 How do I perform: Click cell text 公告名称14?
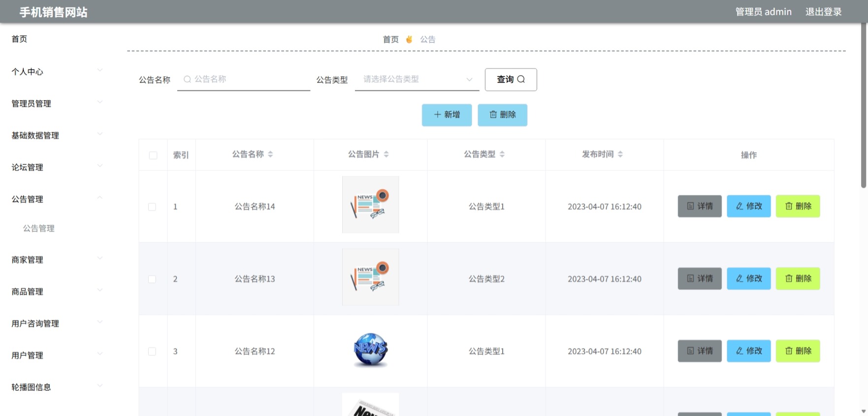tap(255, 207)
